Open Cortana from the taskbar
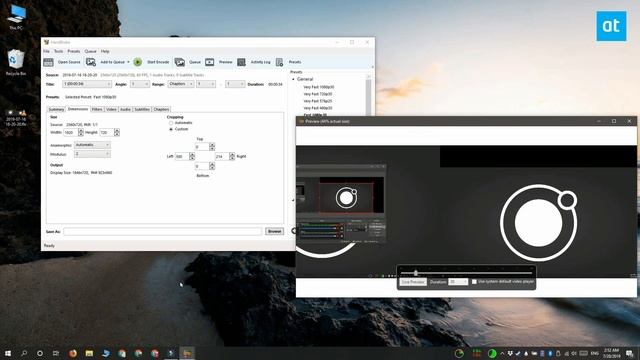This screenshot has width=640, height=360. click(x=40, y=353)
